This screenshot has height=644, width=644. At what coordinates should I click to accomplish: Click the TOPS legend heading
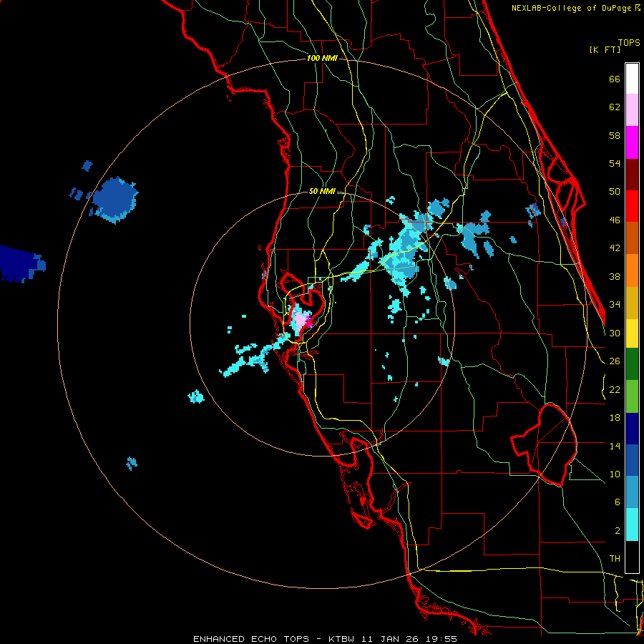pos(629,42)
